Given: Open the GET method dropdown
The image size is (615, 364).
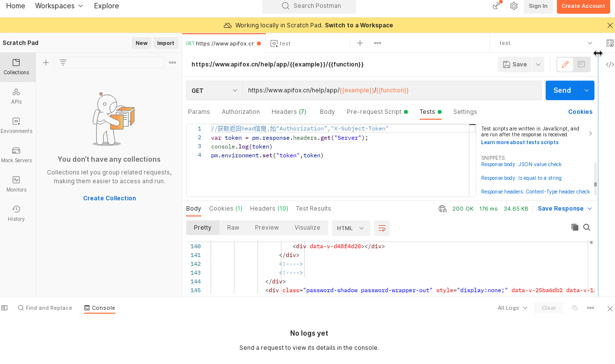Looking at the screenshot, I should pos(214,90).
